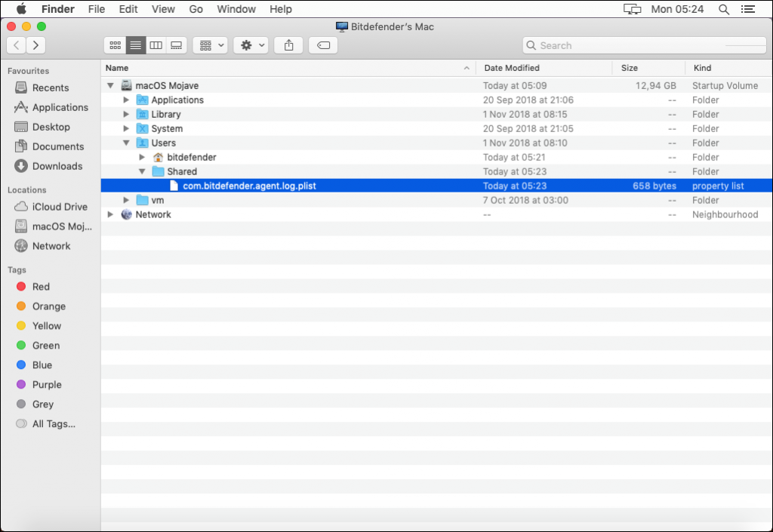Image resolution: width=773 pixels, height=532 pixels.
Task: Click the menu bar clock Mon 05:24
Action: pos(677,9)
